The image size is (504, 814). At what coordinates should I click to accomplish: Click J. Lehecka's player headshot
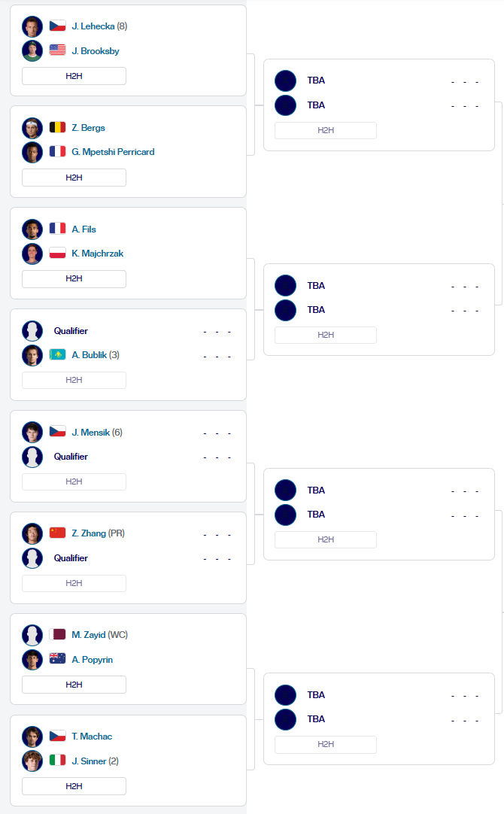point(32,26)
